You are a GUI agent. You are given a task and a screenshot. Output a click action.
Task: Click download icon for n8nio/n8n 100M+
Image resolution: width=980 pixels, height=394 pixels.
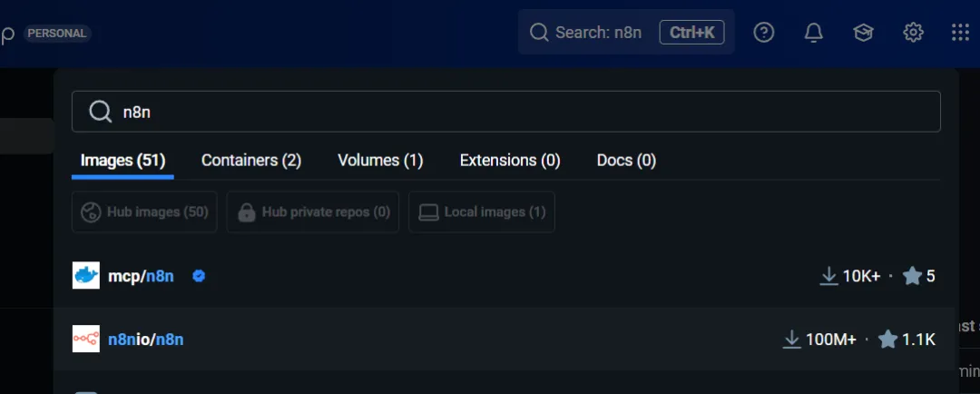click(792, 339)
